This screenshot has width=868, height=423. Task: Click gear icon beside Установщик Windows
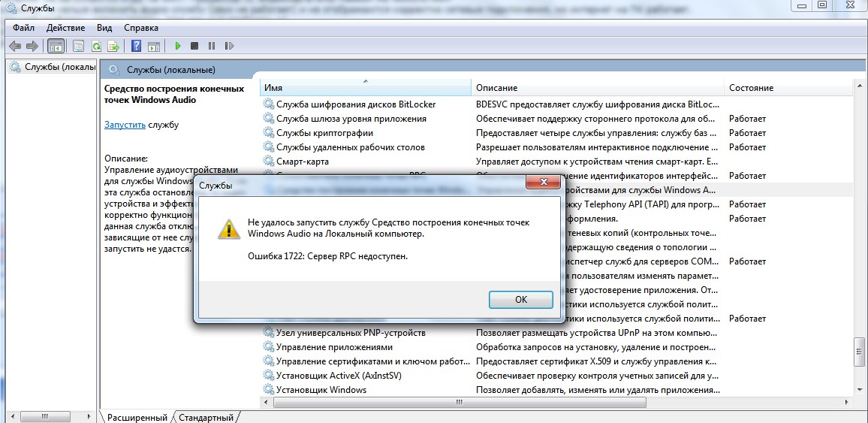pyautogui.click(x=269, y=389)
